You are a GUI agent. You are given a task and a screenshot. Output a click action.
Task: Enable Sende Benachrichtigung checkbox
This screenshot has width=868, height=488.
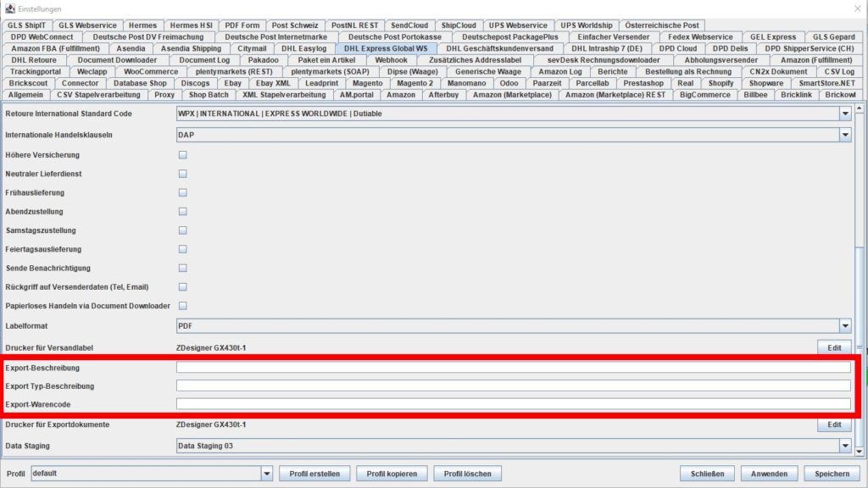click(183, 268)
